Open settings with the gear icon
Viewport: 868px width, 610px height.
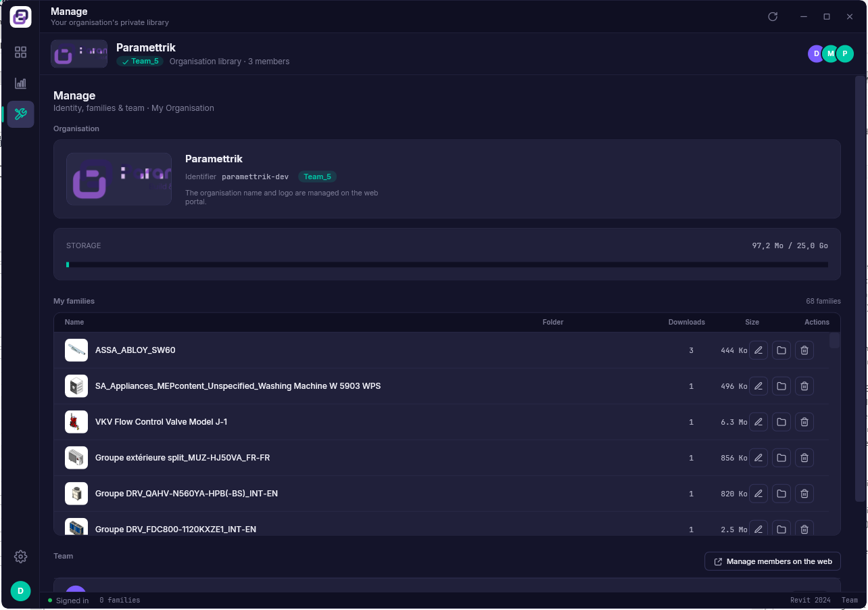click(21, 557)
